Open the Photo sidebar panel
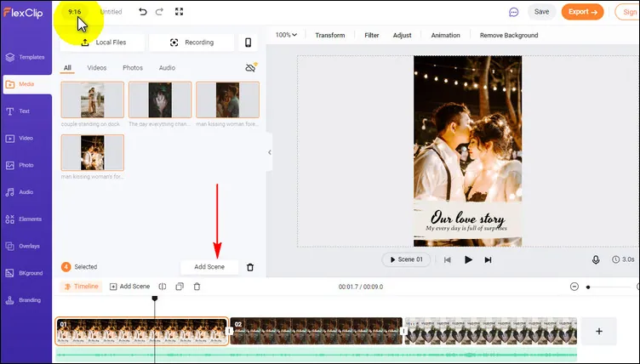This screenshot has width=640, height=364. click(x=20, y=165)
